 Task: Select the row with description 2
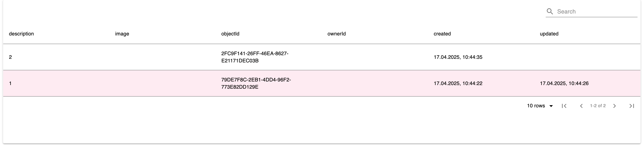click(x=322, y=57)
